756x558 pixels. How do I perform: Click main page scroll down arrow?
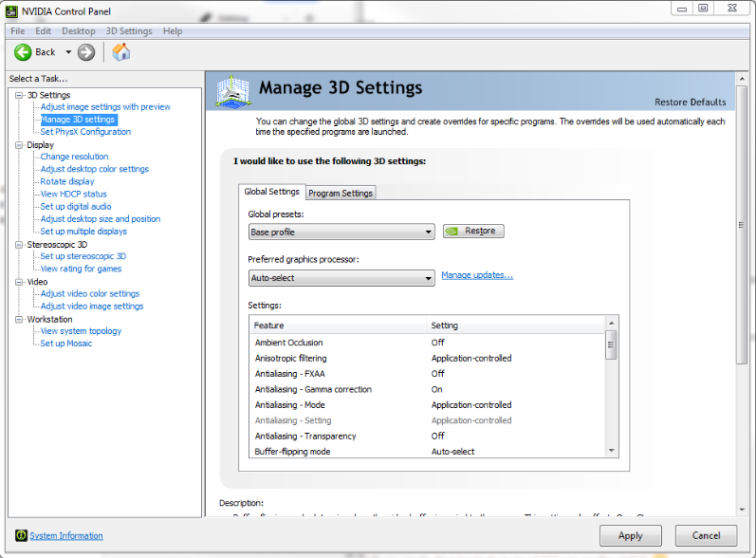point(742,510)
